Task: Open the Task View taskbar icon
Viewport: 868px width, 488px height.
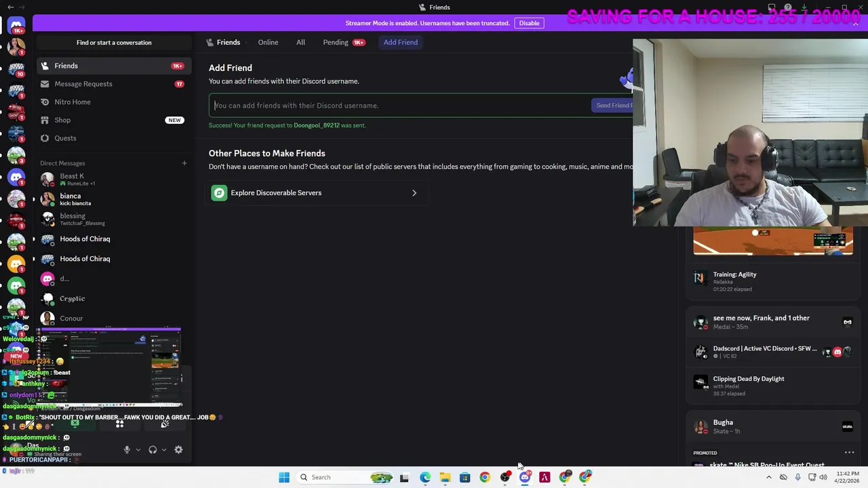Action: tap(404, 477)
